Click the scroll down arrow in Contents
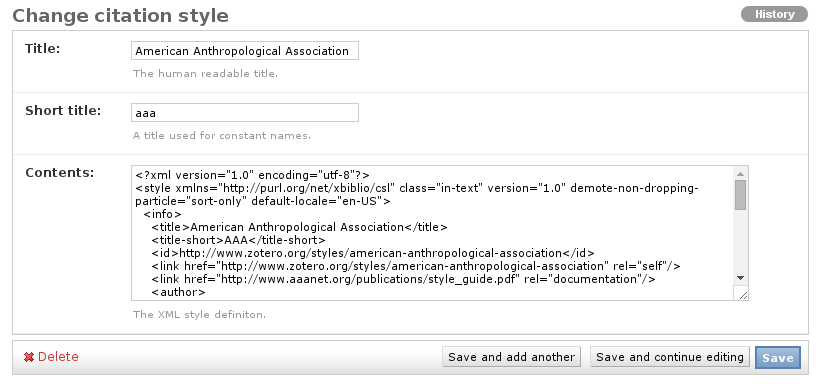Image resolution: width=817 pixels, height=386 pixels. pyautogui.click(x=740, y=278)
